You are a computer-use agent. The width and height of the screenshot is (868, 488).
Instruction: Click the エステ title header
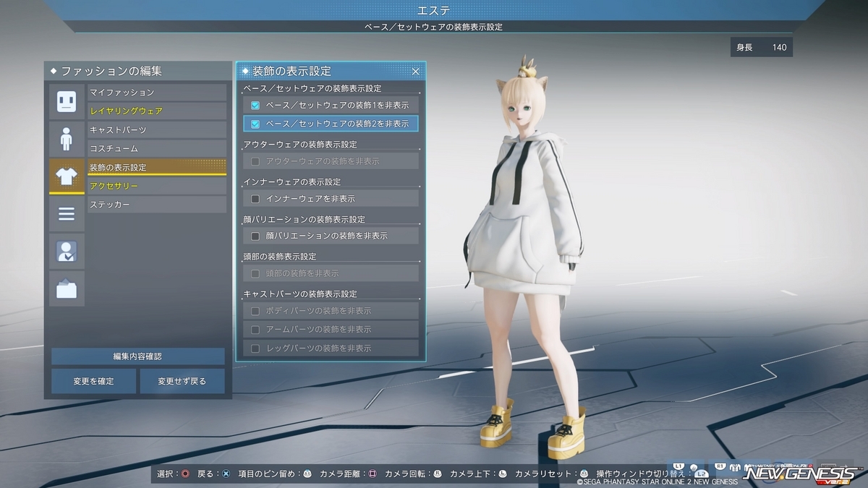tap(434, 10)
